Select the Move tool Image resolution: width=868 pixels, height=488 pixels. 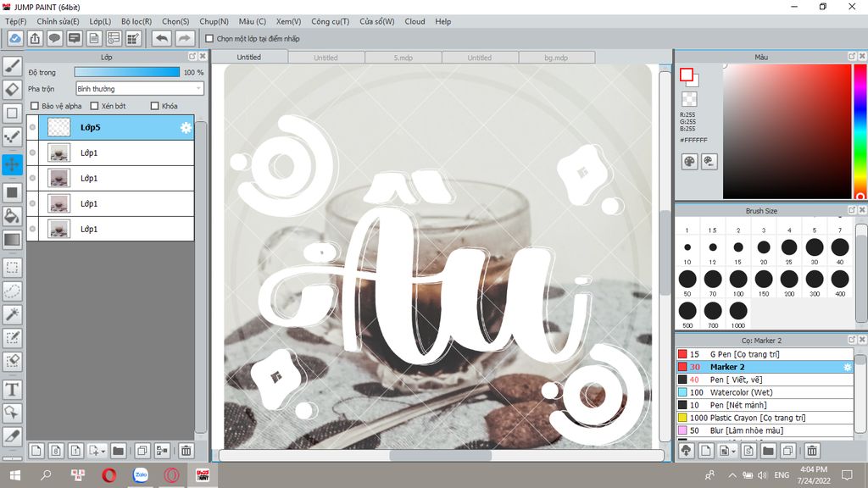tap(12, 164)
